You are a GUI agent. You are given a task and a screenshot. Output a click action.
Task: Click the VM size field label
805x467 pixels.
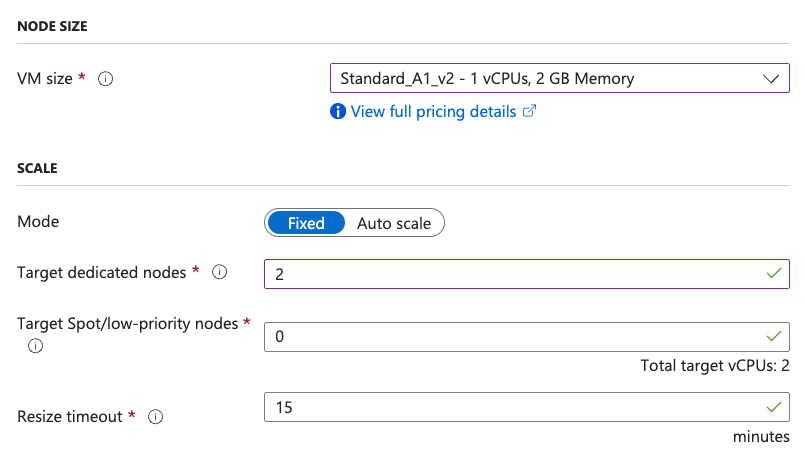45,79
